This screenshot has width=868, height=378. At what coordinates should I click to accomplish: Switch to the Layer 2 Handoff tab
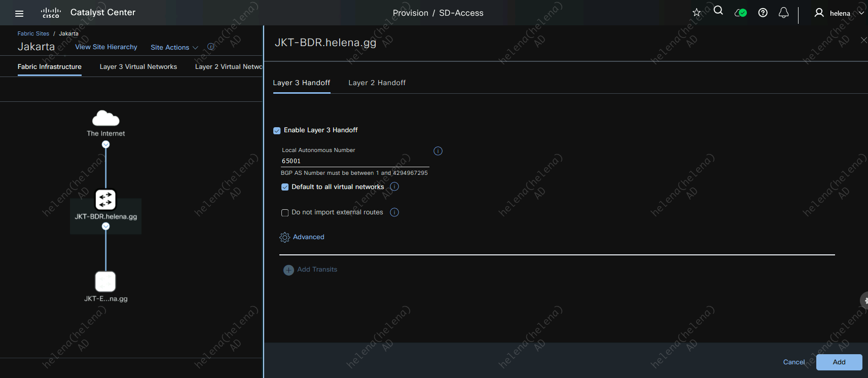coord(377,83)
